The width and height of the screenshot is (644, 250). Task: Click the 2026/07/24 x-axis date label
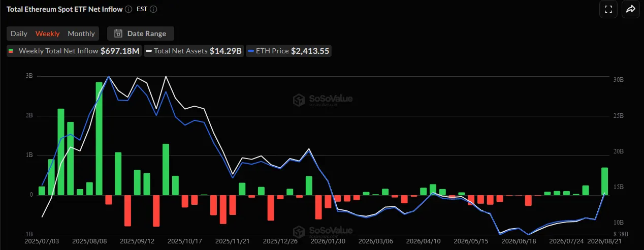[x=566, y=242]
